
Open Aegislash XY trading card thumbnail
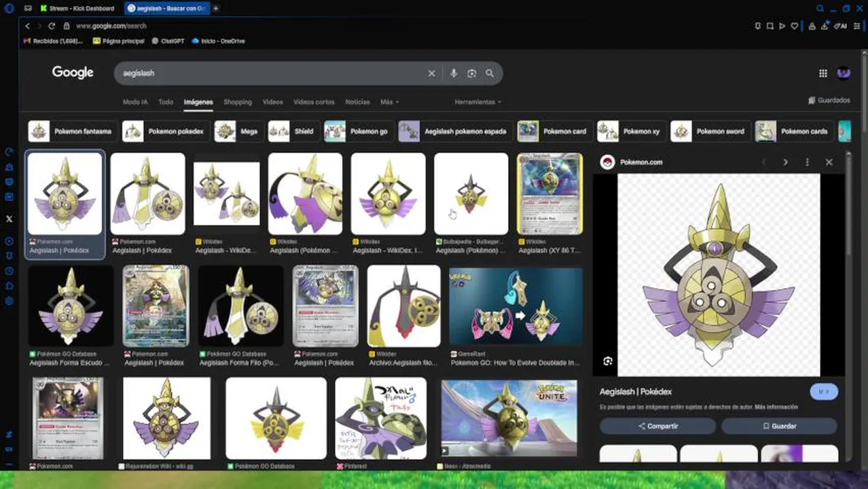[549, 194]
